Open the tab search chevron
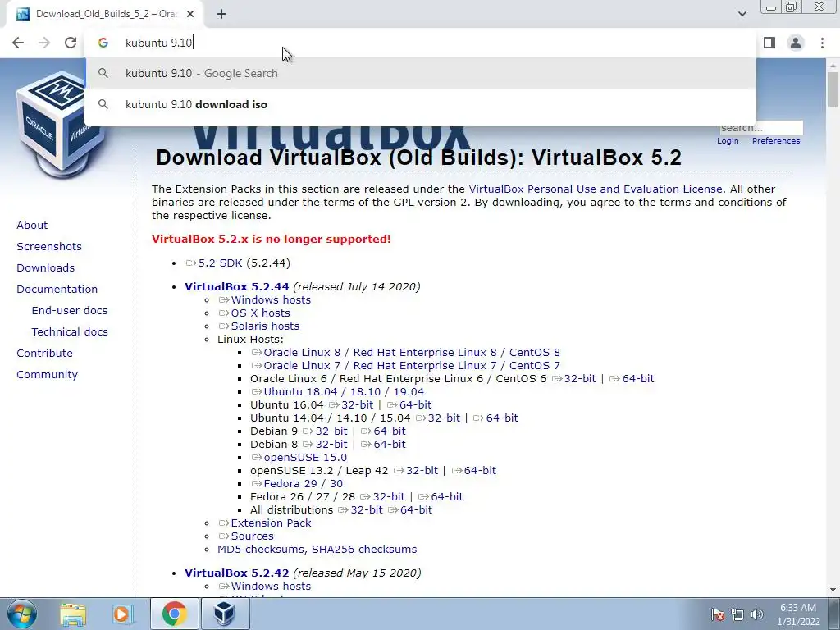The height and width of the screenshot is (630, 840). (742, 14)
